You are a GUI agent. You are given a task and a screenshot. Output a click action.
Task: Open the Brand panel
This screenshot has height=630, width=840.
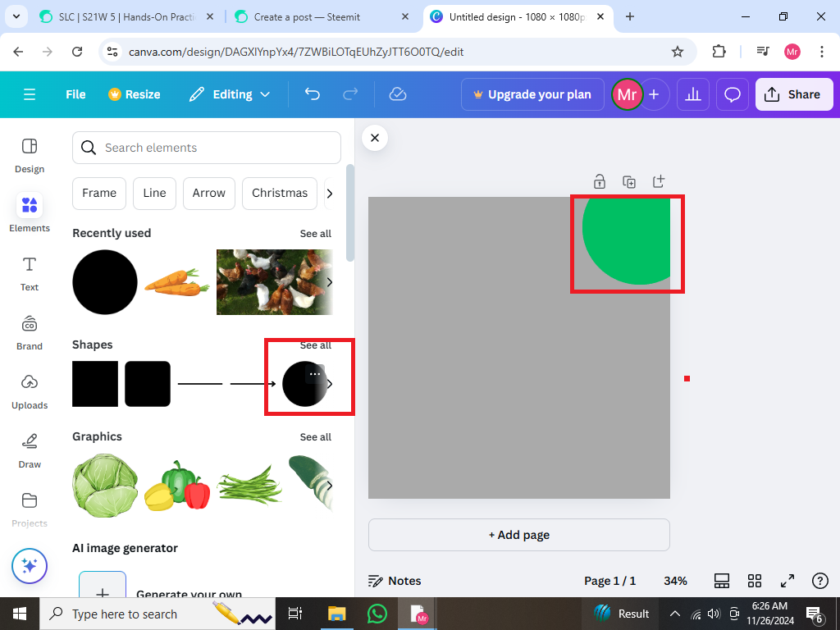pos(30,333)
